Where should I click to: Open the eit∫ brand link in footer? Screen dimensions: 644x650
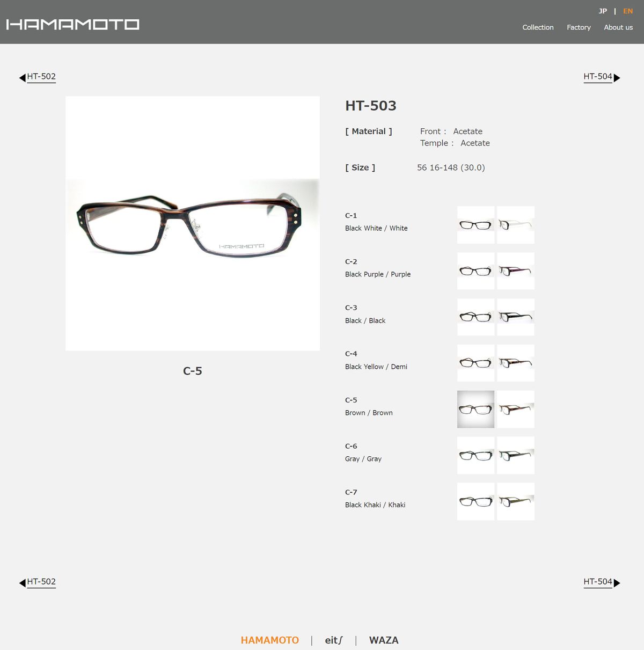[x=334, y=640]
